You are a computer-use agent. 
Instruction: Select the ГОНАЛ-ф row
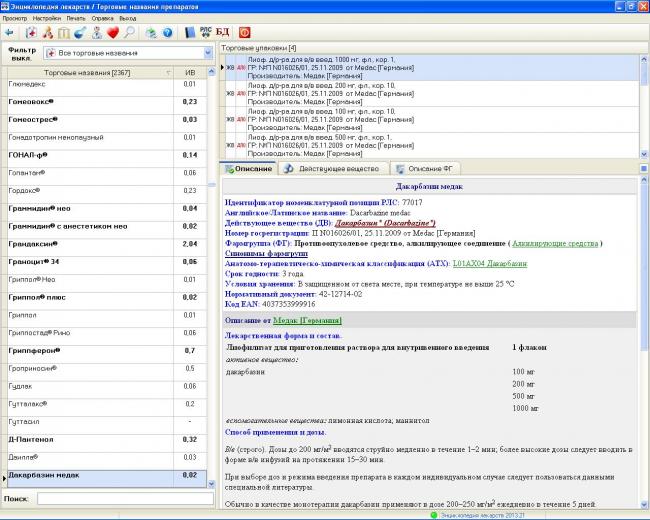click(107, 159)
